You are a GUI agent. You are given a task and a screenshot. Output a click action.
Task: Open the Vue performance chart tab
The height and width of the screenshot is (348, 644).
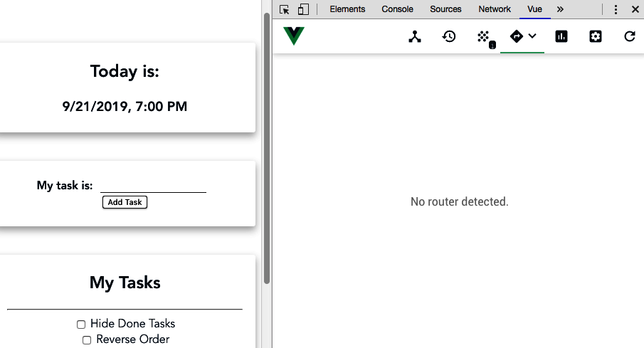[561, 36]
